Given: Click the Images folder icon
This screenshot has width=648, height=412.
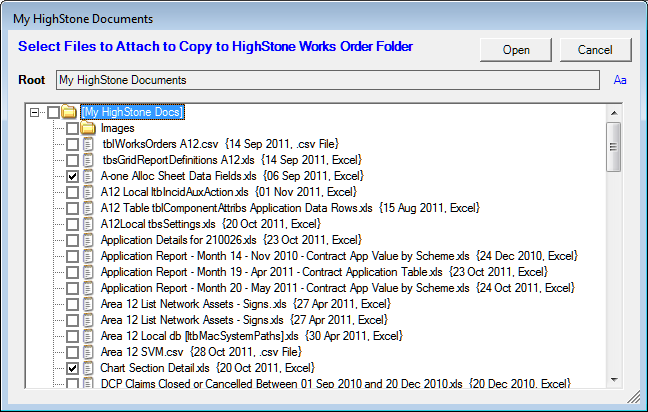Looking at the screenshot, I should pos(88,128).
